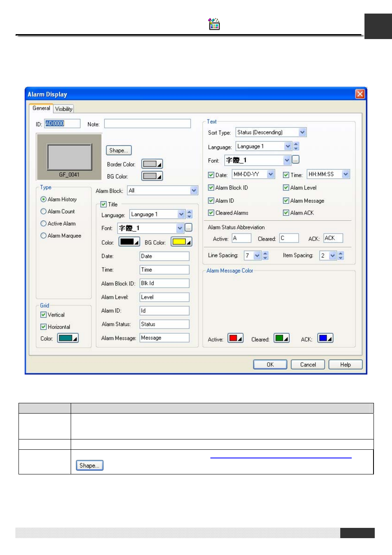392x555 pixels.
Task: Click the Alarm Block ID title field
Action: [x=164, y=283]
